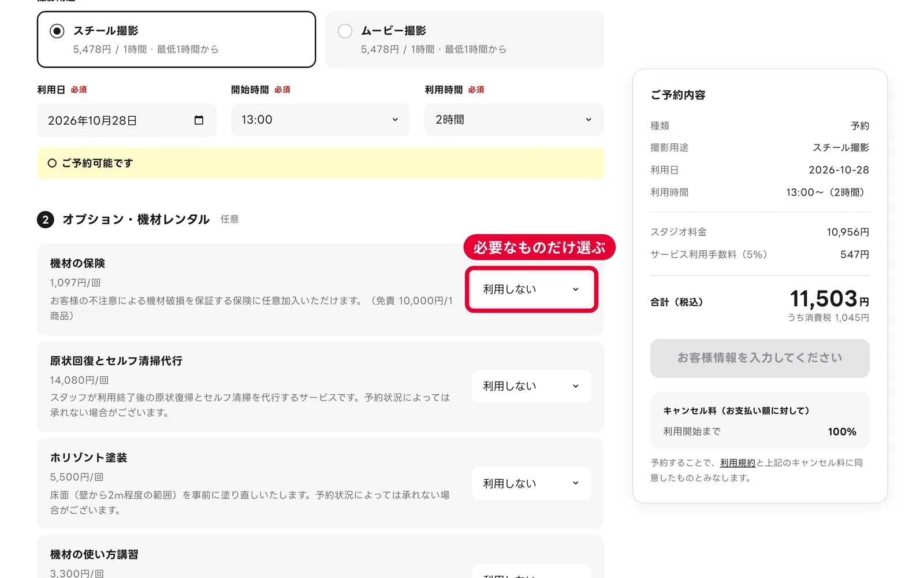Open 利用規約 link
924x578 pixels.
(x=737, y=463)
